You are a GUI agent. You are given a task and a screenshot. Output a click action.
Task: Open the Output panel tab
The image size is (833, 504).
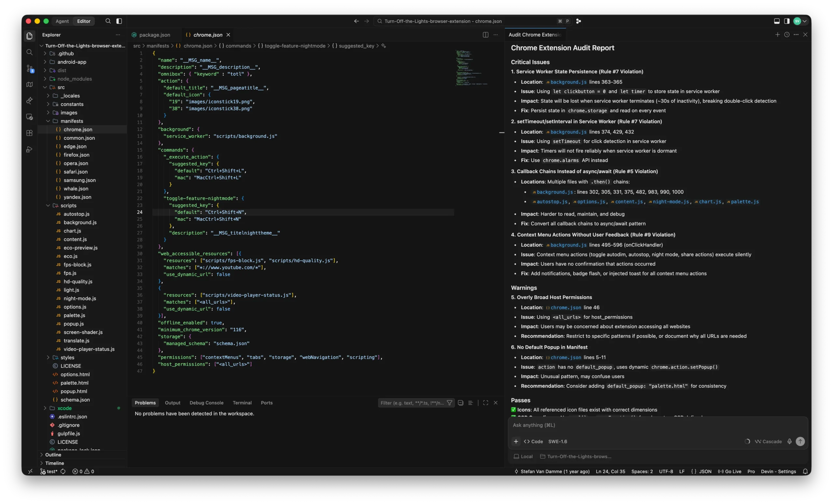click(172, 403)
